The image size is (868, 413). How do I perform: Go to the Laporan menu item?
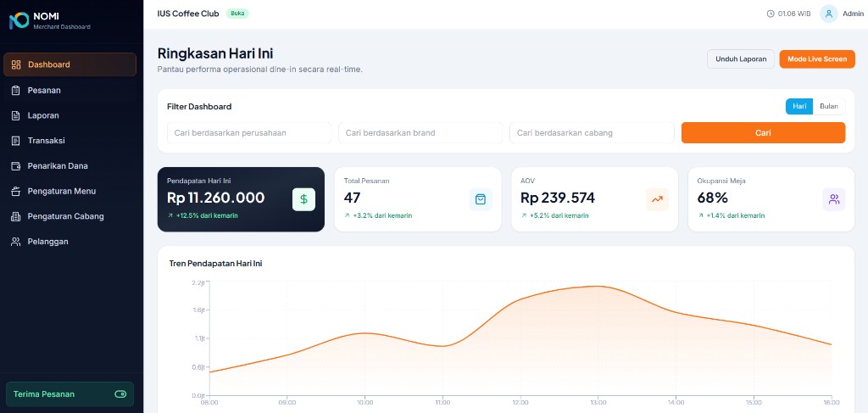70,115
